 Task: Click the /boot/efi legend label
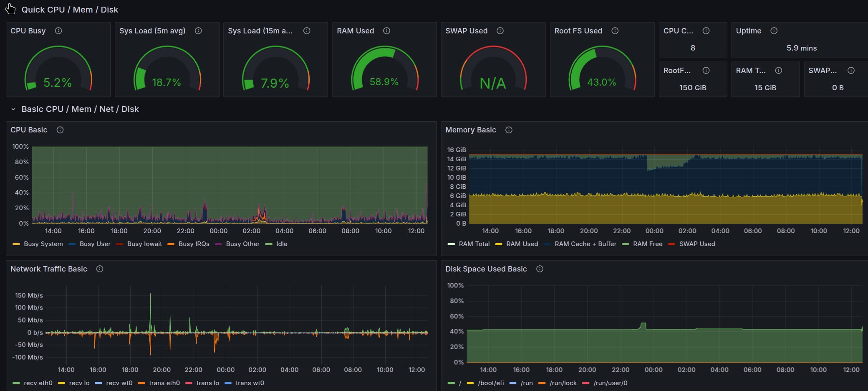(x=491, y=383)
